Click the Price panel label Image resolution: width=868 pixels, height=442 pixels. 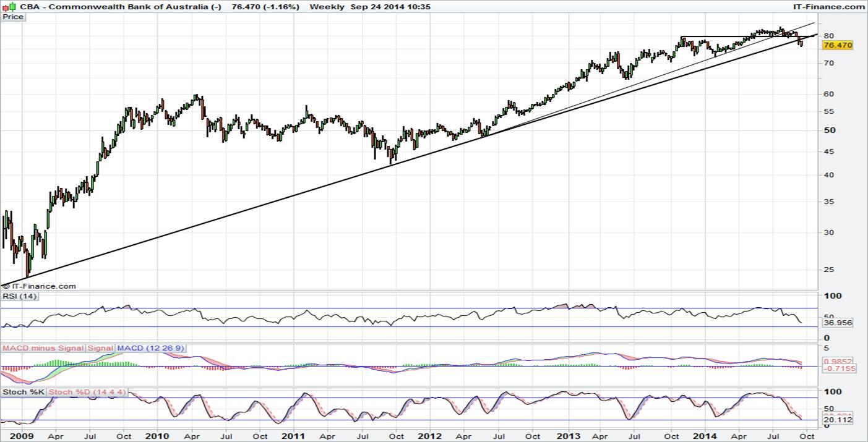point(13,17)
